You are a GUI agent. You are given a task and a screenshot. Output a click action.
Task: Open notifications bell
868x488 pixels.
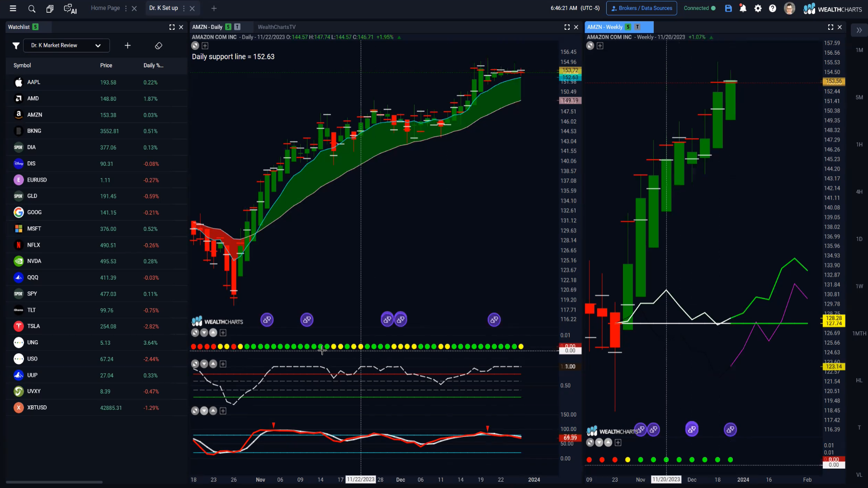743,8
